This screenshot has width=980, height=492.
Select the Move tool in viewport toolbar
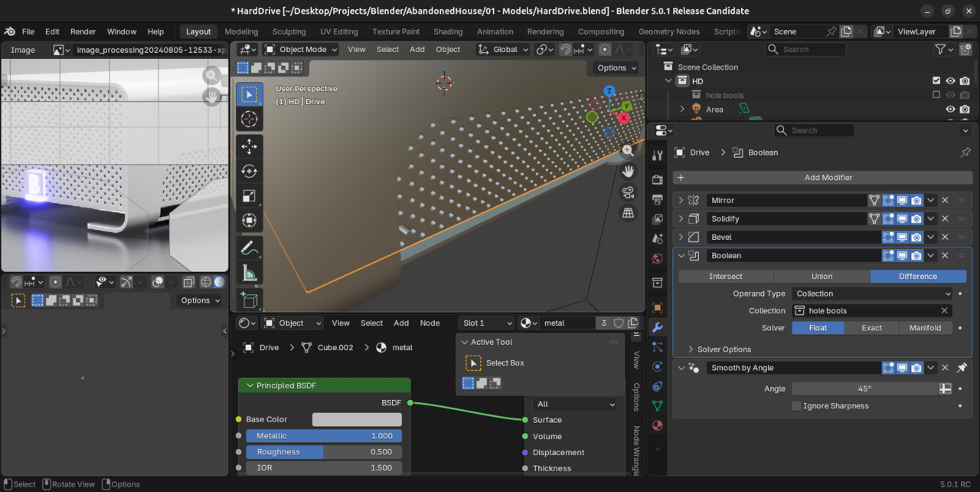coord(249,146)
